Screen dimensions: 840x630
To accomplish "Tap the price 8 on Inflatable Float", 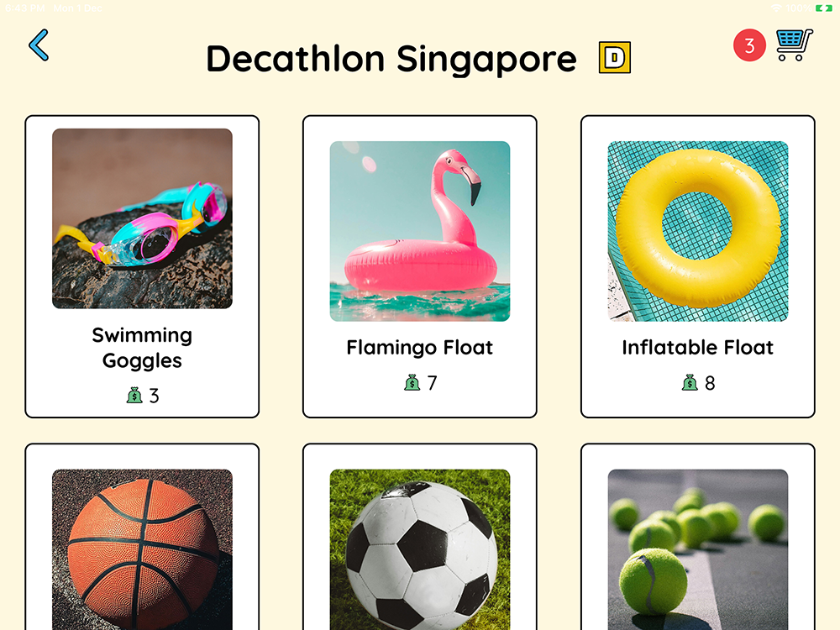I will (x=710, y=383).
